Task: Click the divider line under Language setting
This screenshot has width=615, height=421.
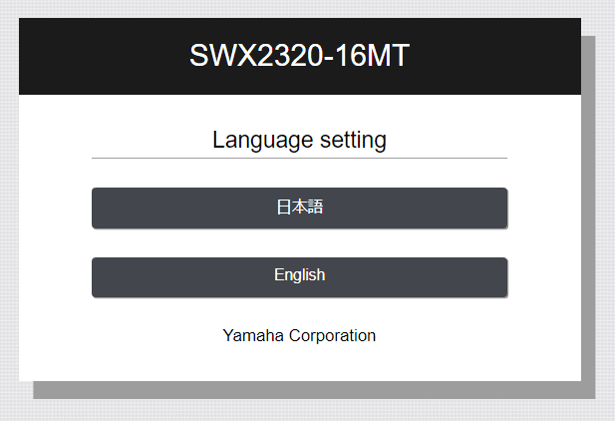Action: coord(299,158)
